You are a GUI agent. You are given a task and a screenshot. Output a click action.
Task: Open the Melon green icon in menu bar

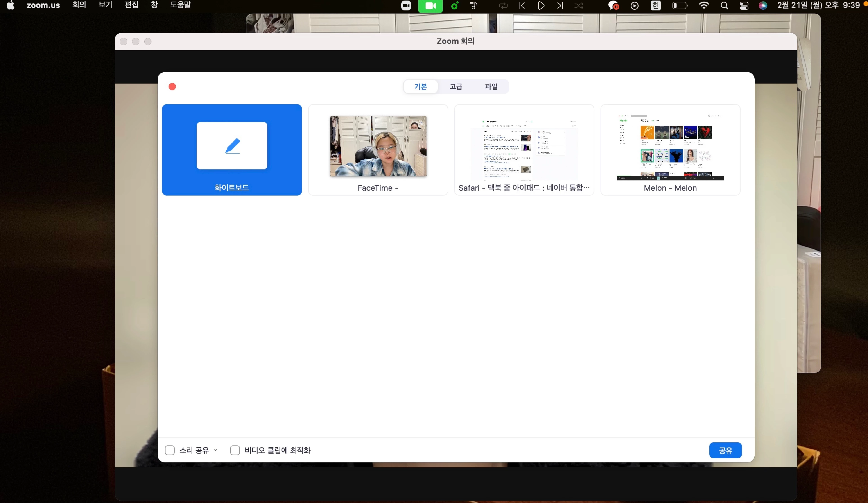[454, 5]
